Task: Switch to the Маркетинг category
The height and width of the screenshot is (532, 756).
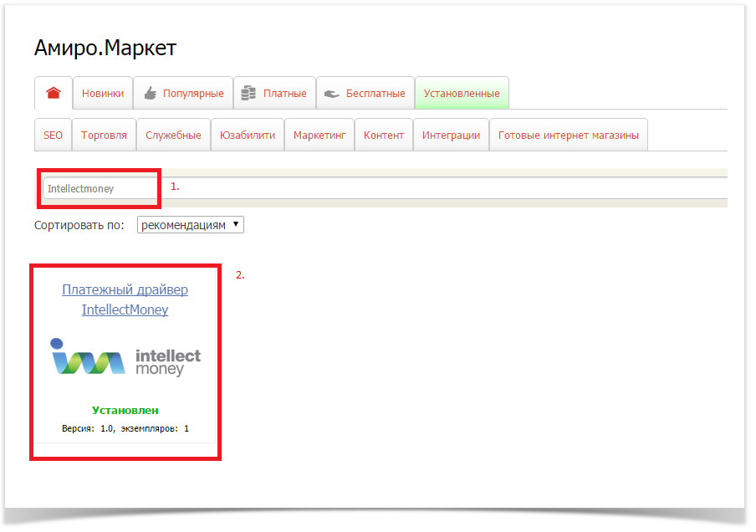Action: click(319, 136)
